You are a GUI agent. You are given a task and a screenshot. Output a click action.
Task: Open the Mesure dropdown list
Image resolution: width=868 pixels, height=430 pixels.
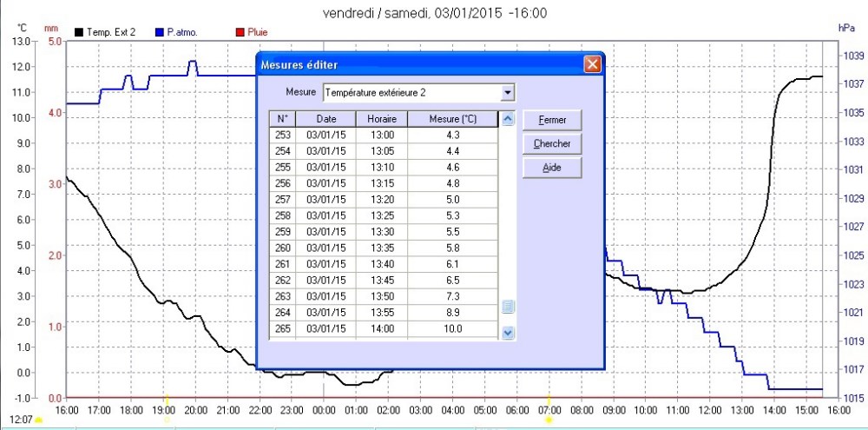(x=508, y=92)
